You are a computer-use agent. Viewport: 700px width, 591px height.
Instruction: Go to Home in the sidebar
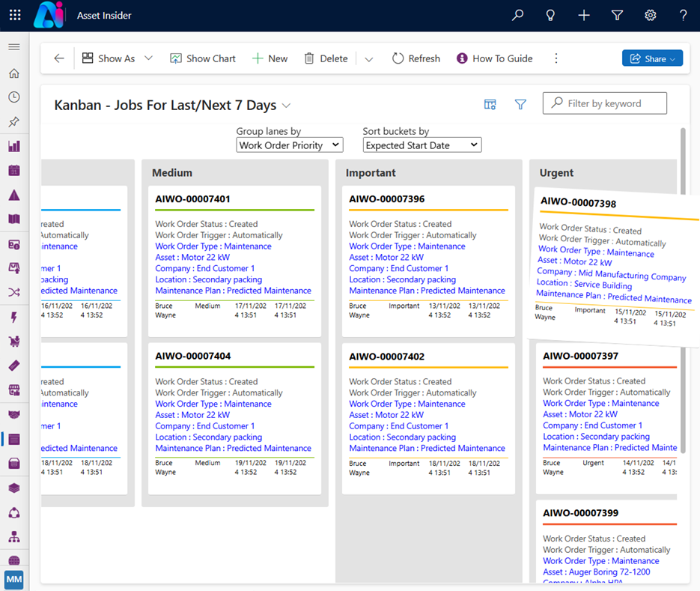[x=14, y=73]
